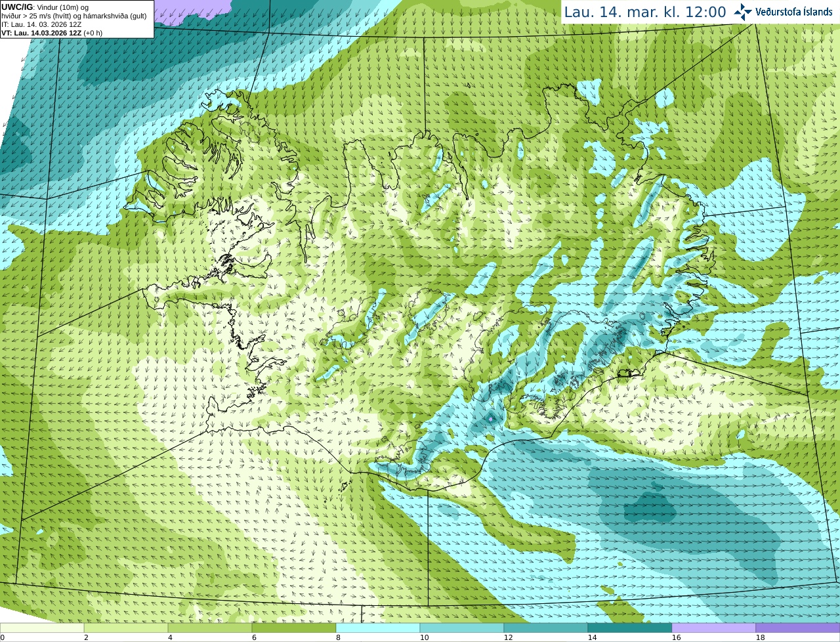Click the legend scale label 0

(3, 637)
